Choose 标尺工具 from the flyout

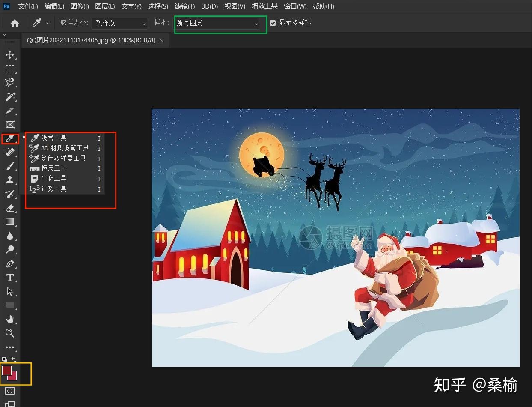click(65, 168)
